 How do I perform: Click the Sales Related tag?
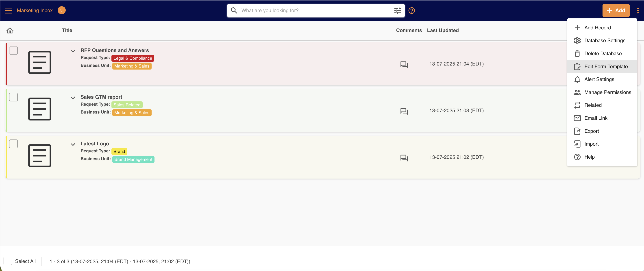pos(127,105)
